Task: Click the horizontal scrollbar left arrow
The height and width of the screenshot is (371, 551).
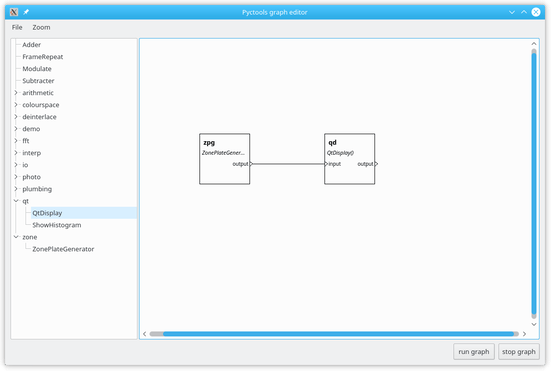Action: [144, 334]
